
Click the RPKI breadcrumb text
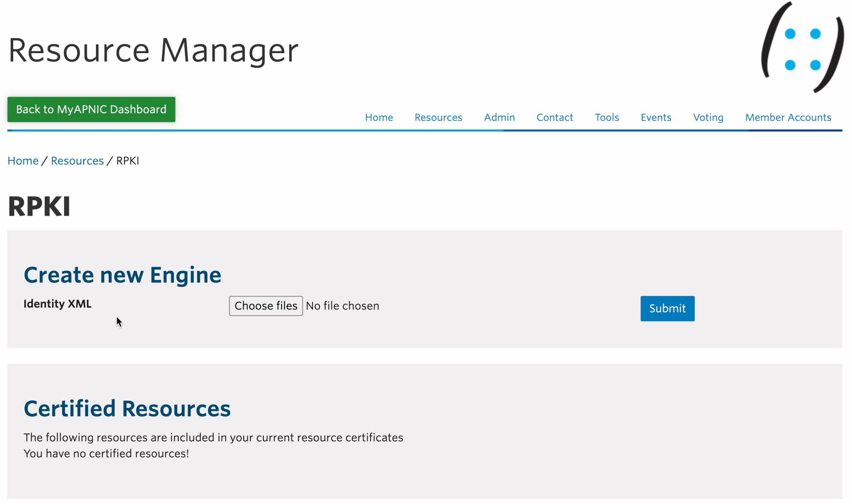tap(128, 161)
